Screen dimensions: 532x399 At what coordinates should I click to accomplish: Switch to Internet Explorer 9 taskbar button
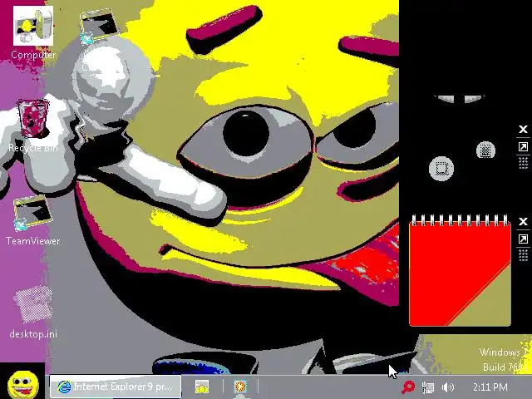click(116, 387)
